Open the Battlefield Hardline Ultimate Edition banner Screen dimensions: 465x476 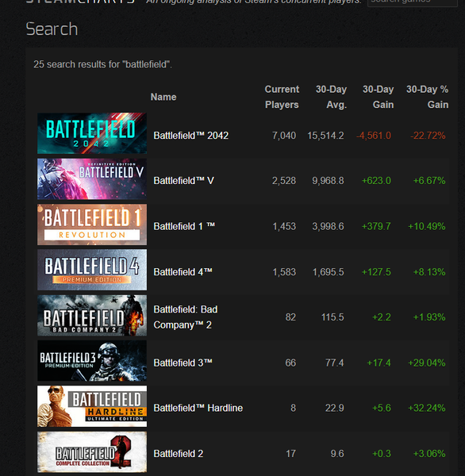pos(92,406)
